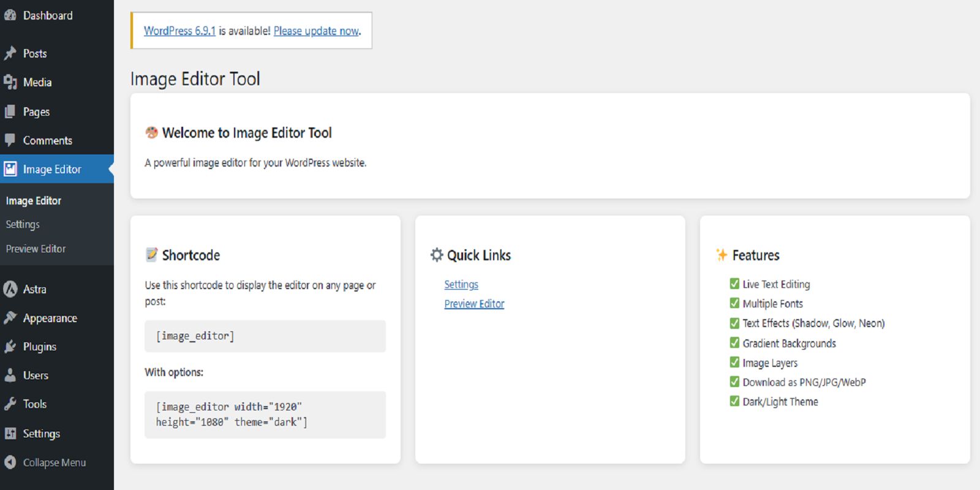Click the Posts pushpin icon

[10, 53]
